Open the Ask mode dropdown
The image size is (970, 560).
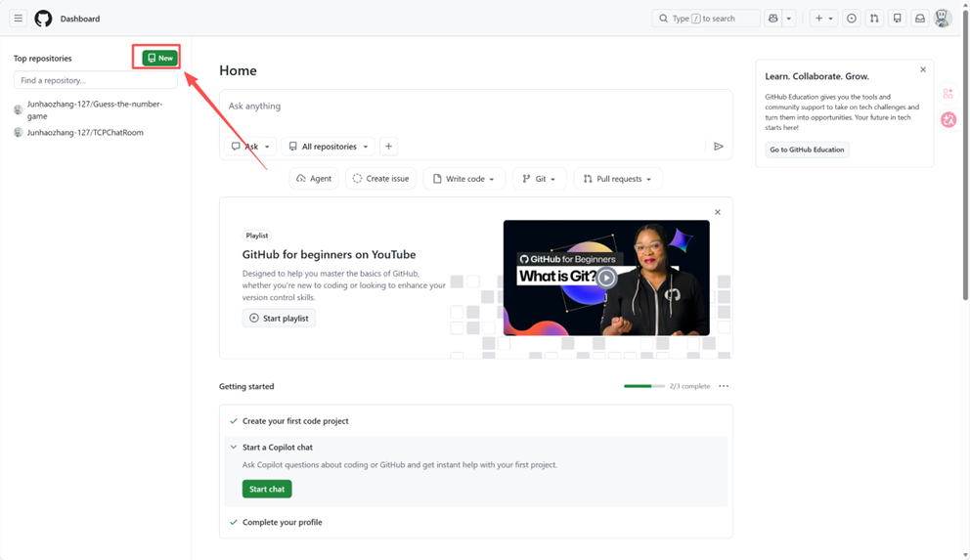pyautogui.click(x=250, y=147)
